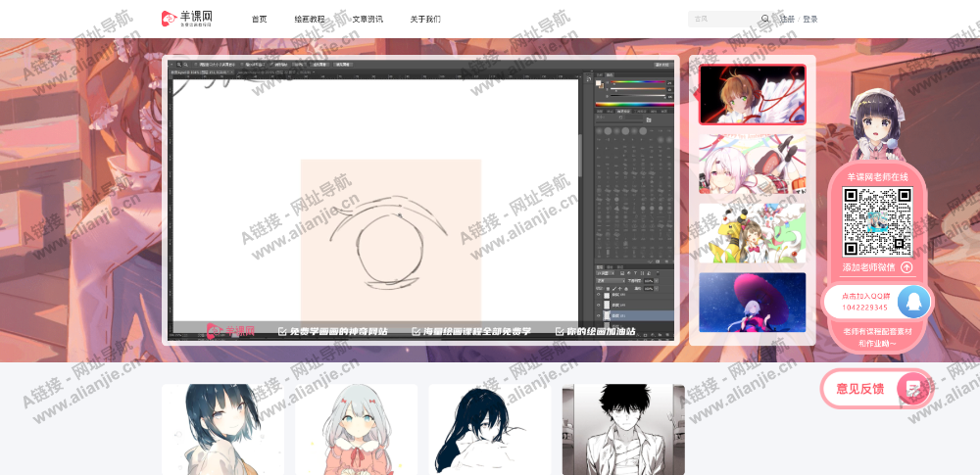
Task: Click the folder icon in brush presets panel
Action: 648,120
